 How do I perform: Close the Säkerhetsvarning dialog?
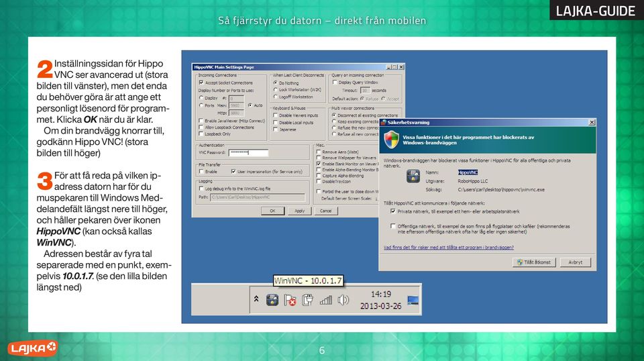click(x=592, y=122)
